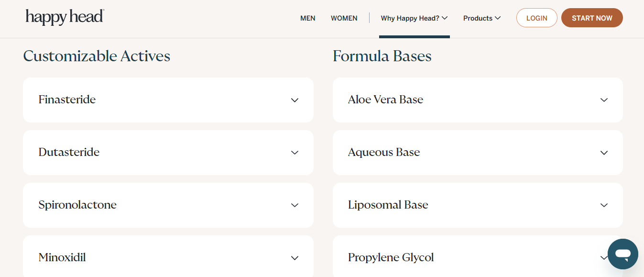Expand the Liposomal Base panel

478,205
